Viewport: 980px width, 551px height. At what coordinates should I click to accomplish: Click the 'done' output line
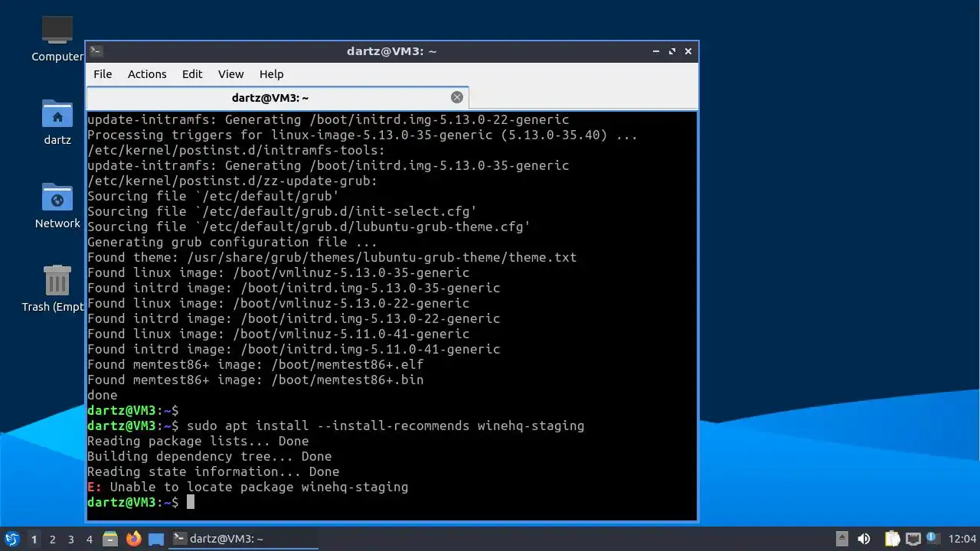pyautogui.click(x=102, y=395)
